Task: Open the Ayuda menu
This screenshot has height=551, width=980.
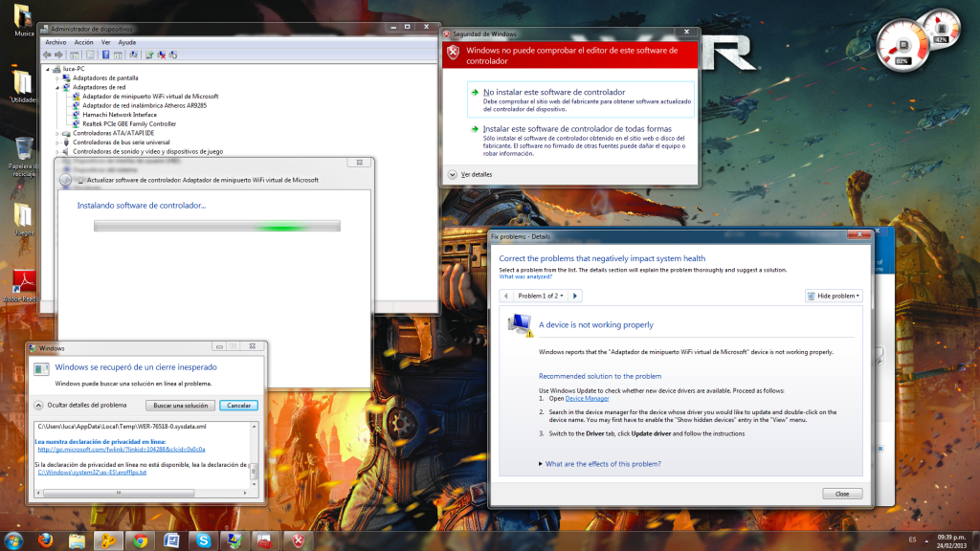Action: tap(127, 42)
